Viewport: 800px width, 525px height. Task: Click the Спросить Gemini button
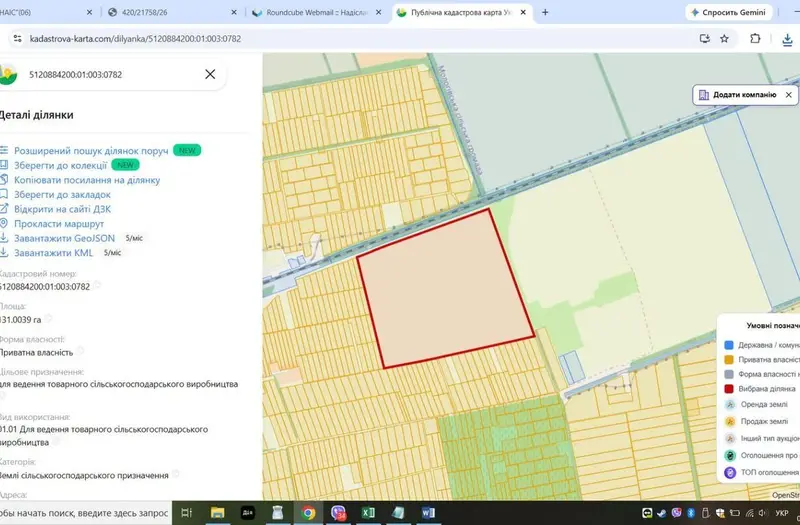click(x=728, y=12)
